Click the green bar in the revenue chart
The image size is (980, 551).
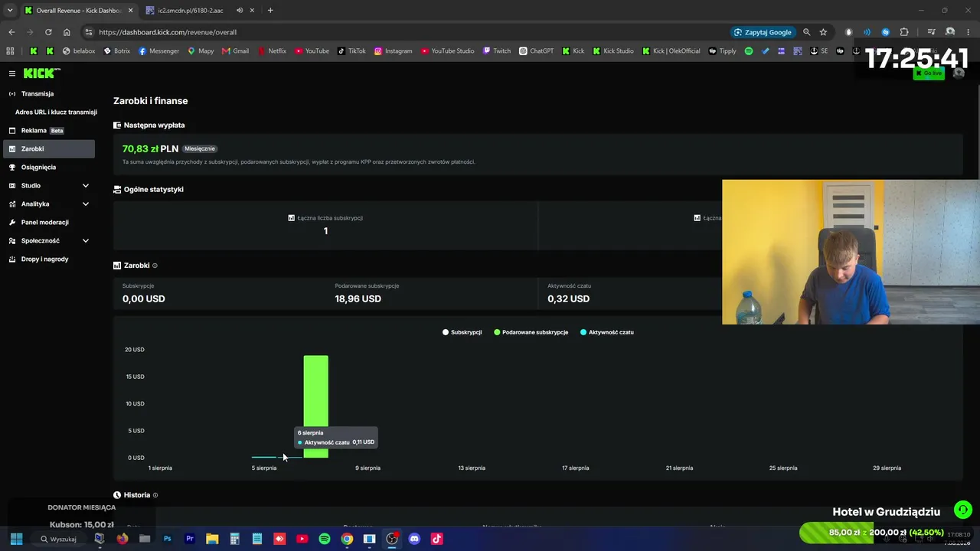coord(315,406)
